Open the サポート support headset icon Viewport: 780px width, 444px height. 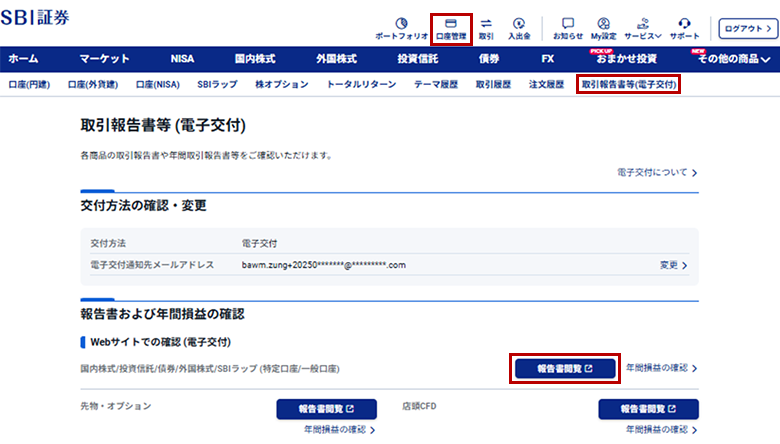pyautogui.click(x=685, y=27)
